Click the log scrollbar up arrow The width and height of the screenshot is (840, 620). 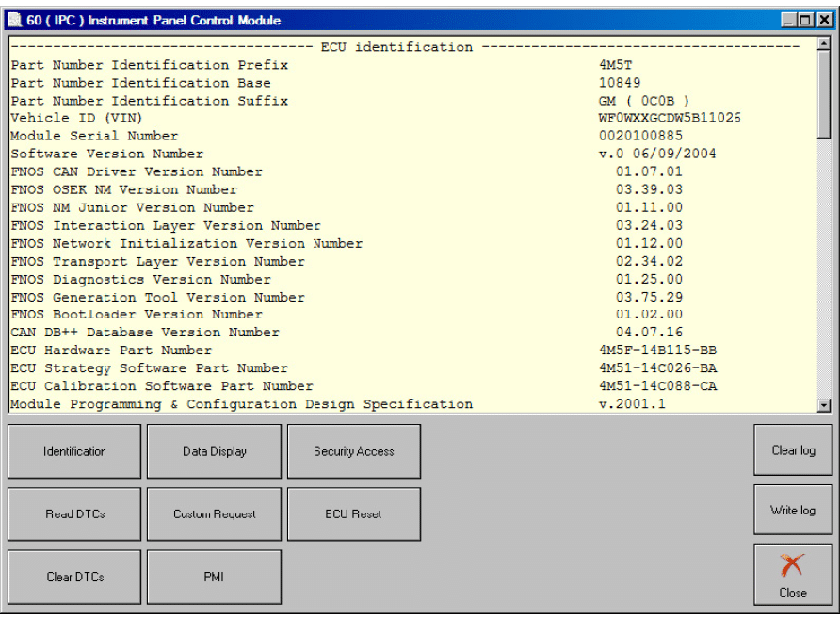pyautogui.click(x=824, y=45)
